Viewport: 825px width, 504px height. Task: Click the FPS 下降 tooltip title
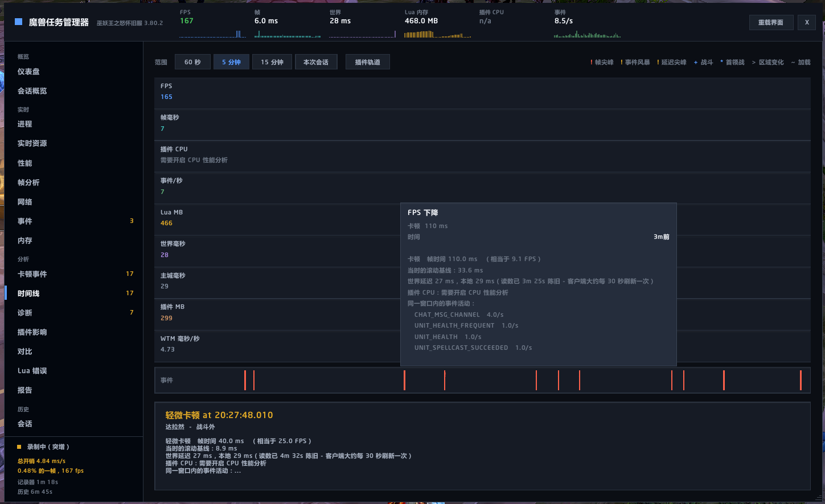coord(423,213)
